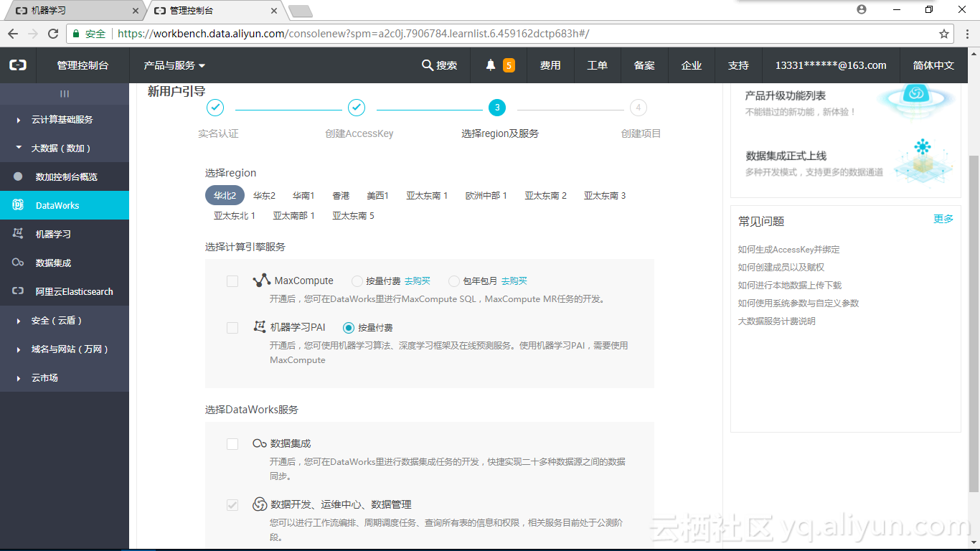This screenshot has width=980, height=551.
Task: Select the 华北2 region
Action: [x=225, y=196]
